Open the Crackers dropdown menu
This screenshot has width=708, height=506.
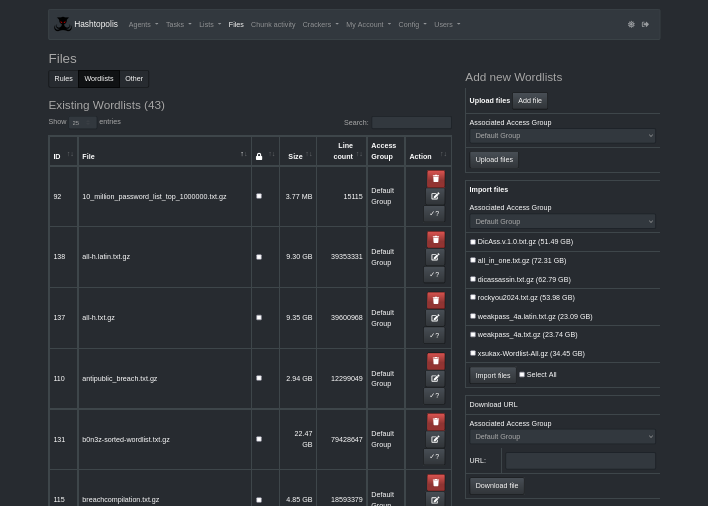tap(320, 24)
